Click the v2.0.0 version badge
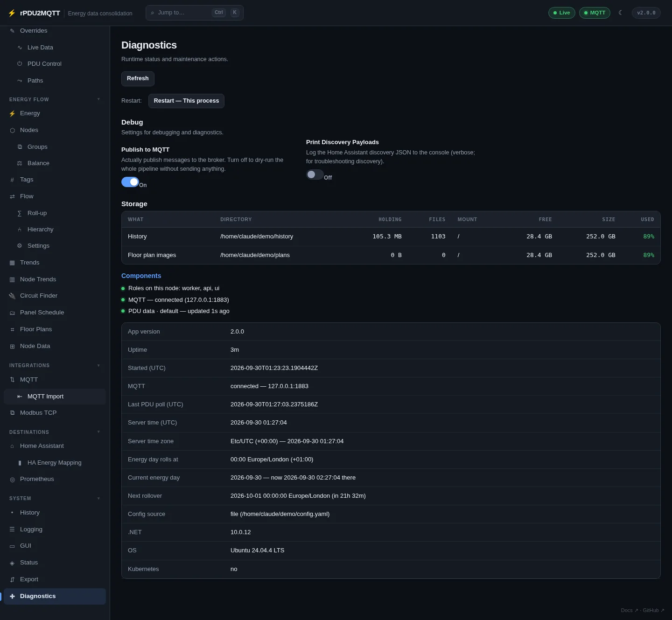The image size is (672, 620). click(646, 13)
